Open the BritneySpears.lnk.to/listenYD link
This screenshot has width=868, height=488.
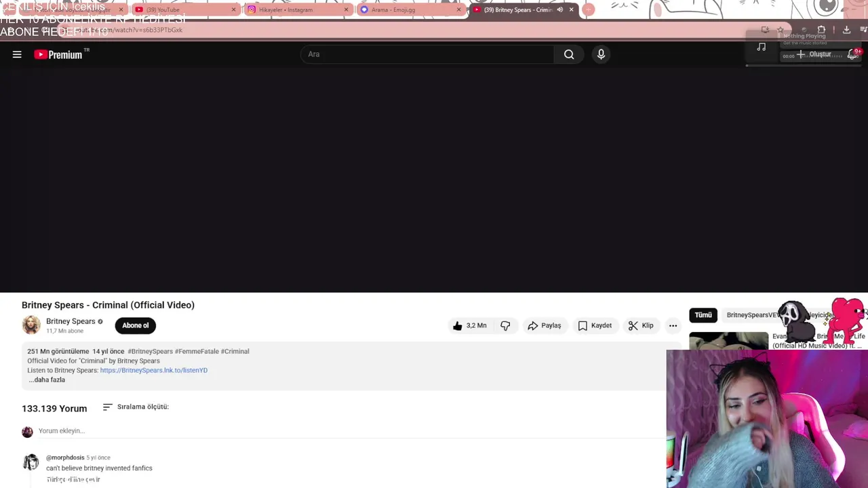click(x=154, y=370)
